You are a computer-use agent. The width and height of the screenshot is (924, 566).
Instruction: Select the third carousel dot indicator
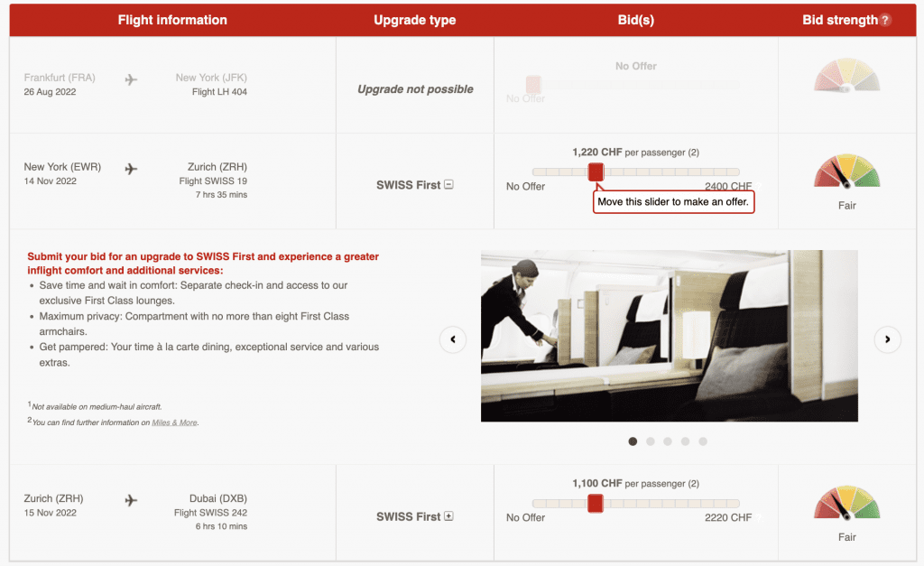pyautogui.click(x=668, y=441)
